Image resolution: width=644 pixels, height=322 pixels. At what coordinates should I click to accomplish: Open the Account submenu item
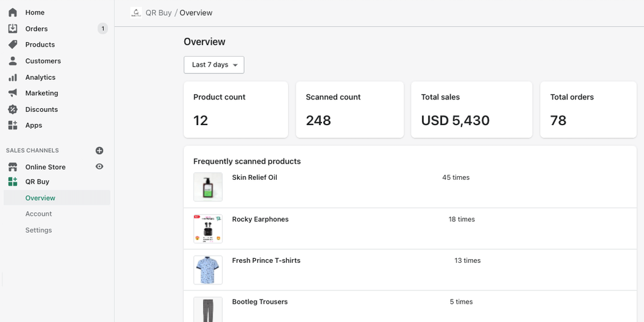38,214
